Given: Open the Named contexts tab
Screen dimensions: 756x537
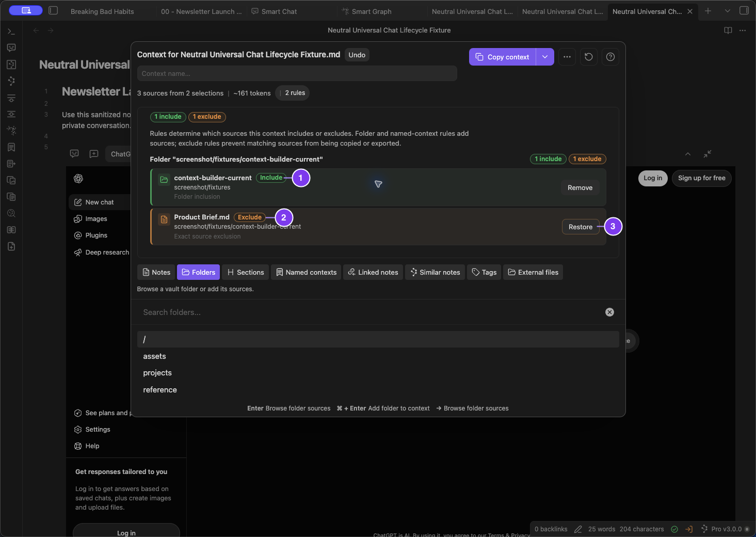Looking at the screenshot, I should 306,272.
